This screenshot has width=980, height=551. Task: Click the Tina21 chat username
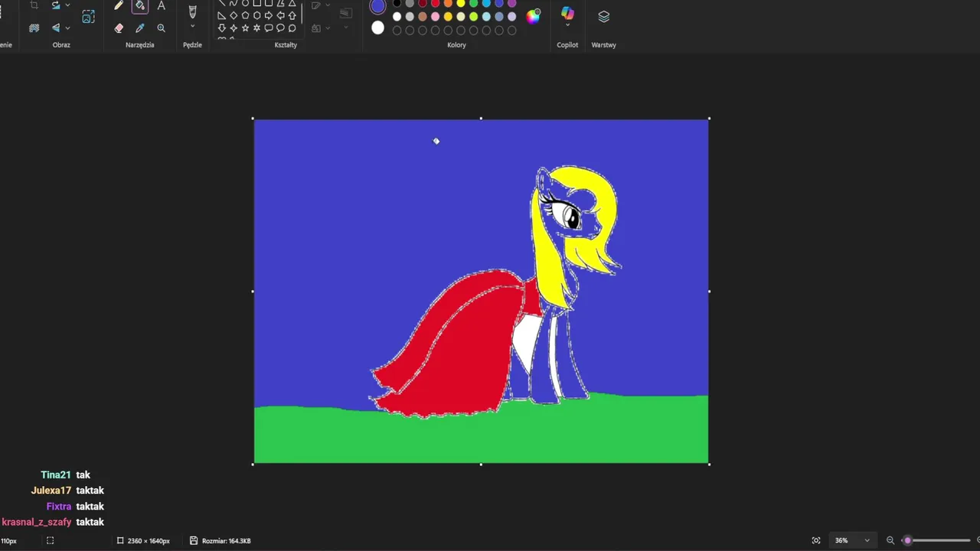click(55, 474)
